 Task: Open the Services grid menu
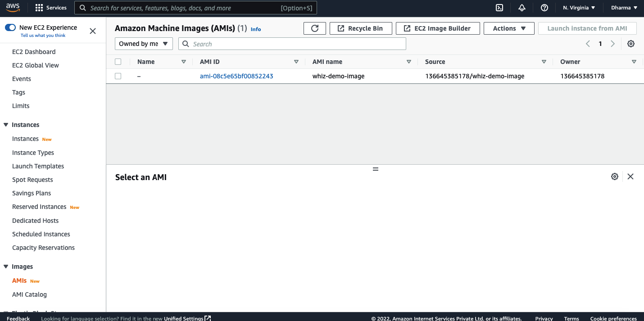(51, 8)
